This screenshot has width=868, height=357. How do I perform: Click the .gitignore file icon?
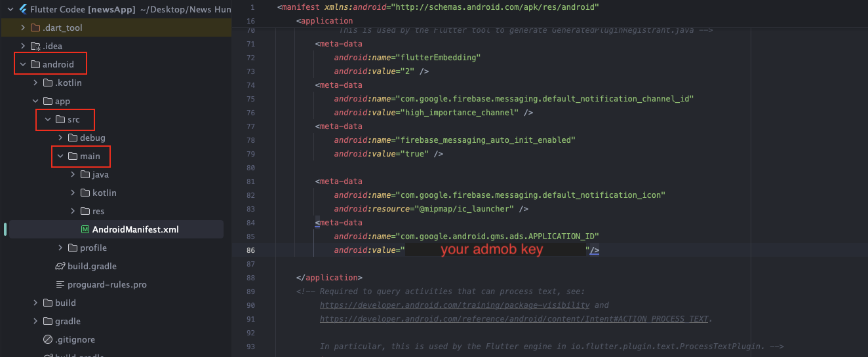coord(47,339)
